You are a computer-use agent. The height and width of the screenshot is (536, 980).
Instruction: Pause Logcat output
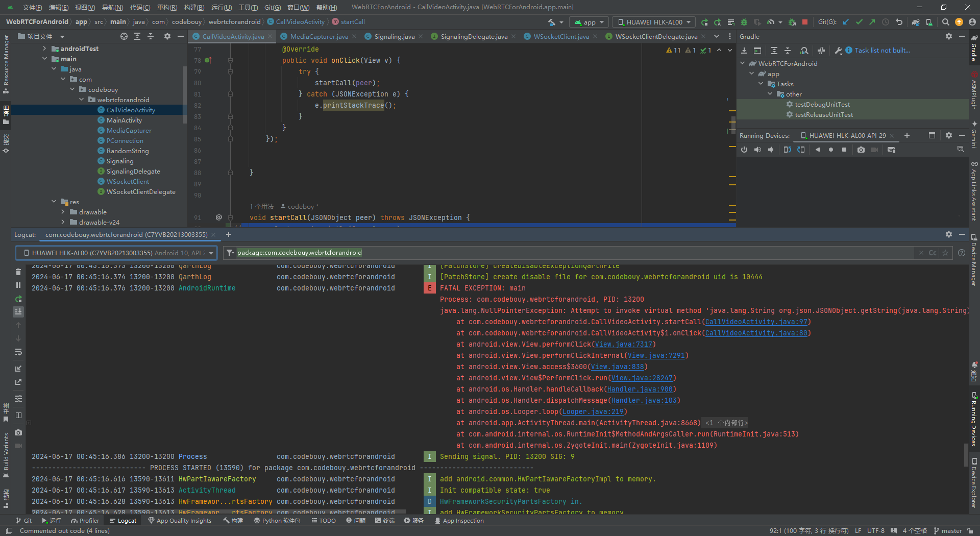click(18, 285)
